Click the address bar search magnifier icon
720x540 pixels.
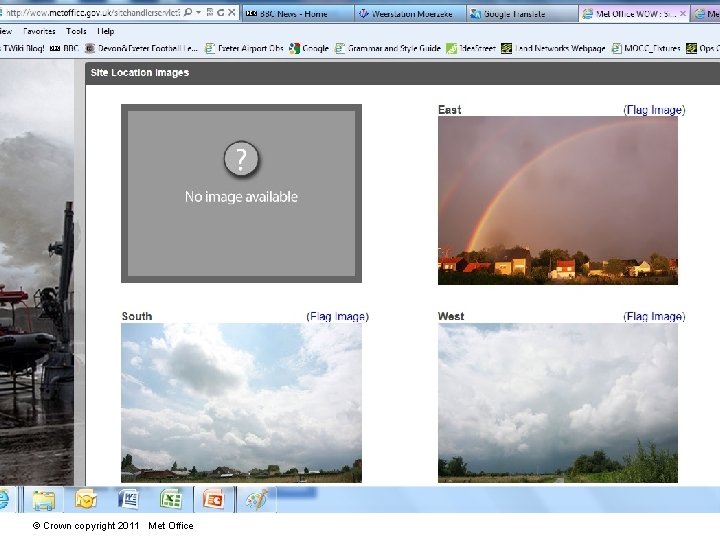(188, 12)
